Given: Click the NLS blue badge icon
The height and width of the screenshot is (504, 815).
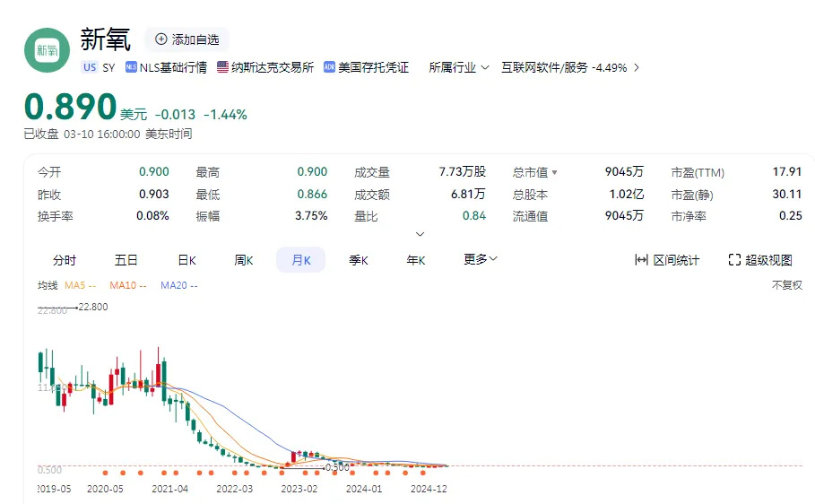Looking at the screenshot, I should [131, 66].
